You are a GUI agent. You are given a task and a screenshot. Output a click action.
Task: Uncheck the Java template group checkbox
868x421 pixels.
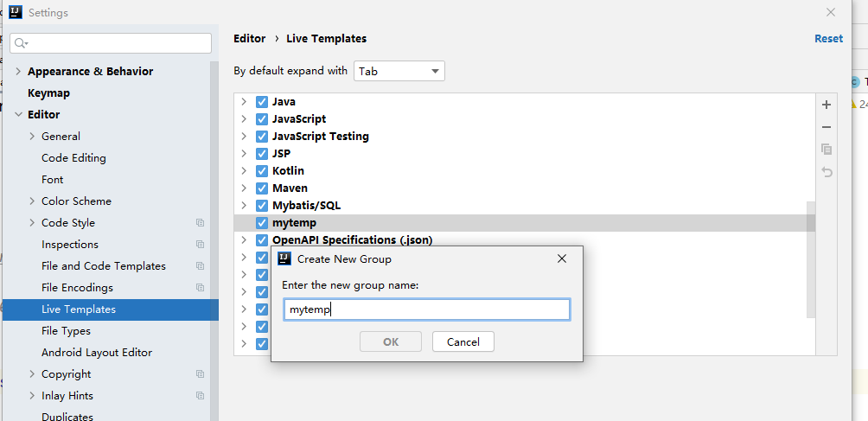[x=262, y=102]
